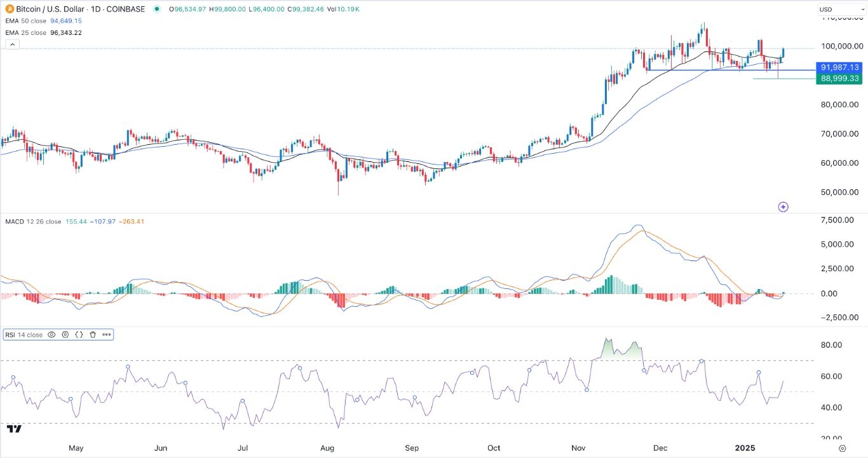Click the Jul date label
Image resolution: width=868 pixels, height=458 pixels.
[x=243, y=448]
